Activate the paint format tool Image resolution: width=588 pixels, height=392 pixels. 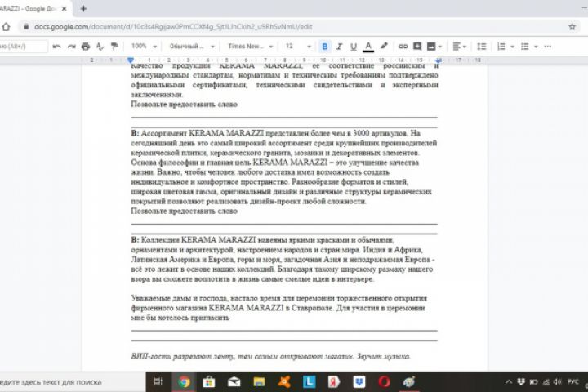(114, 47)
